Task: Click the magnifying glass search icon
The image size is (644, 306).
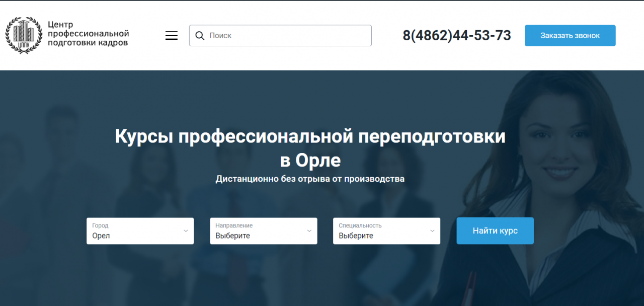Action: (x=200, y=35)
